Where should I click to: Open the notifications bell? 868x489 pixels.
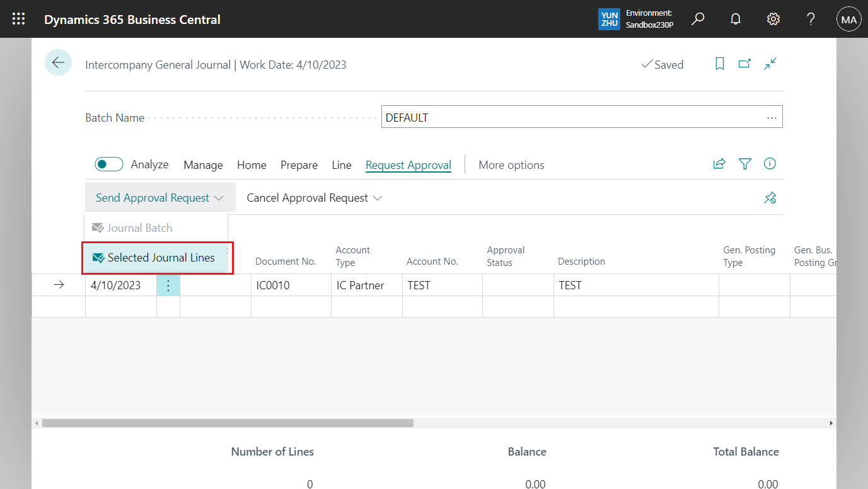click(x=735, y=19)
